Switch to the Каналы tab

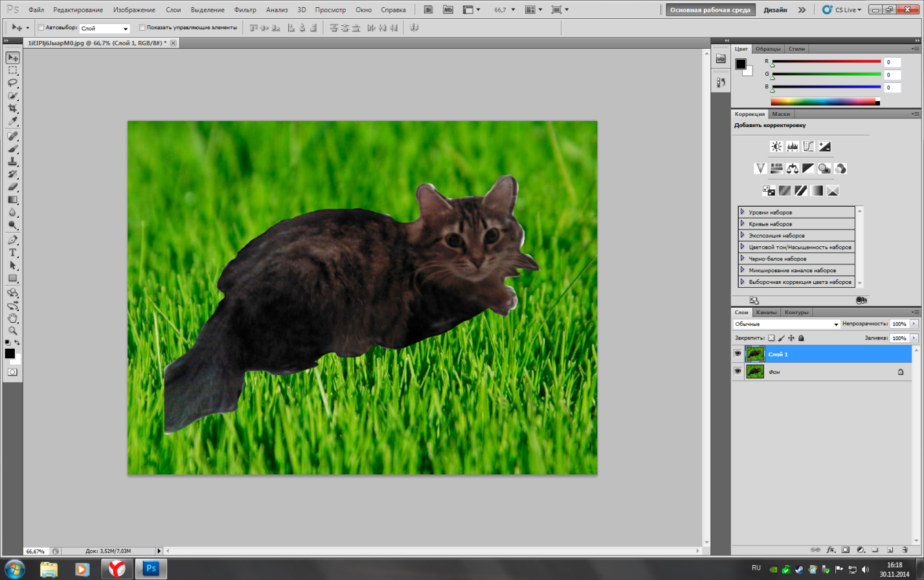pos(766,312)
